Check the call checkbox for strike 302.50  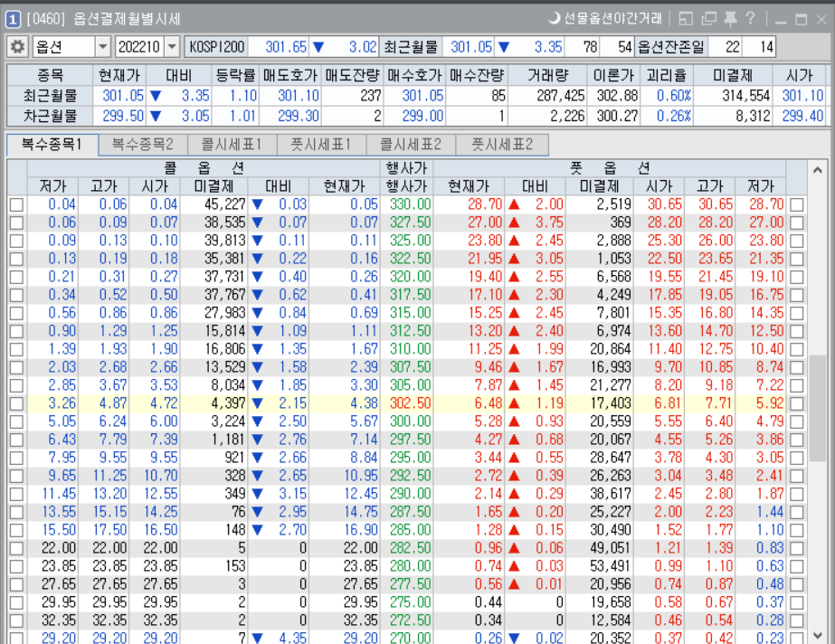tap(16, 404)
